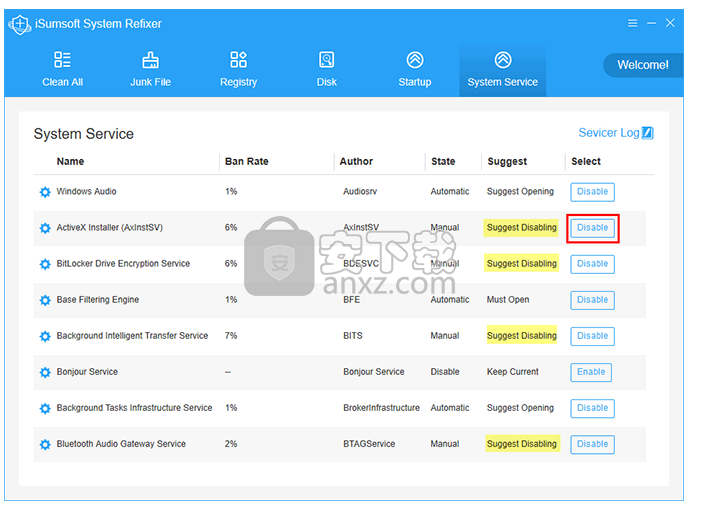Click gear icon for BitLocker Drive Encryption Service
Viewport: 704px width, 515px height.
click(45, 264)
